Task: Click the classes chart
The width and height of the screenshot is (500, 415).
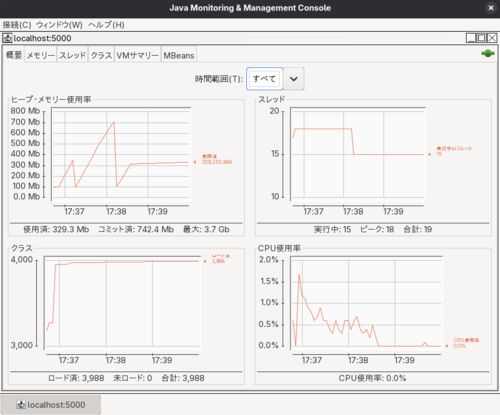Action: [x=123, y=303]
